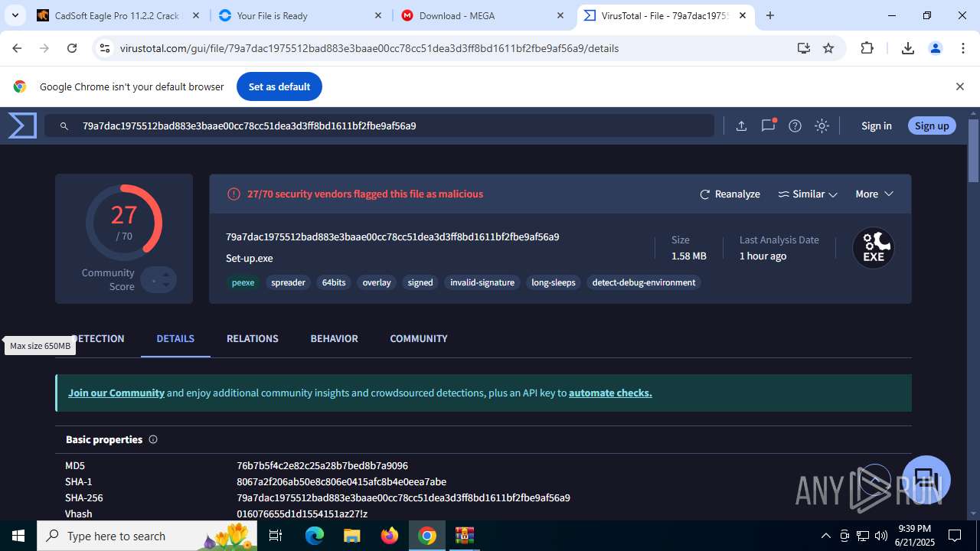Viewport: 980px width, 551px height.
Task: Click the 64bits tag
Action: (x=334, y=282)
